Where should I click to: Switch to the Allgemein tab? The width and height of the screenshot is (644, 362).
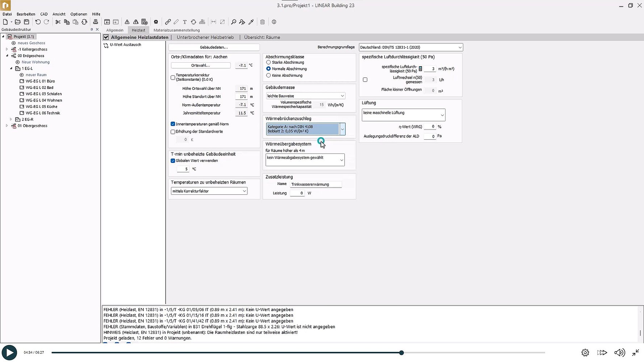click(x=114, y=30)
